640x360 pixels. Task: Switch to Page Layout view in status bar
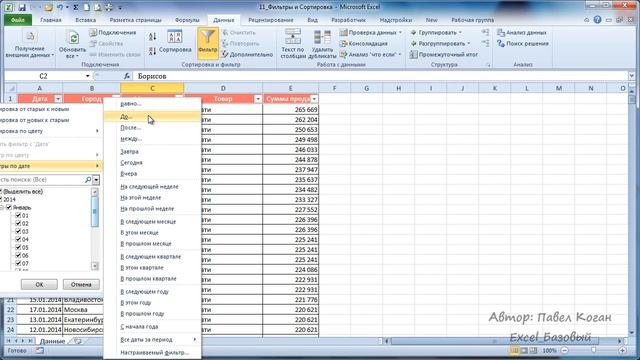[524, 351]
